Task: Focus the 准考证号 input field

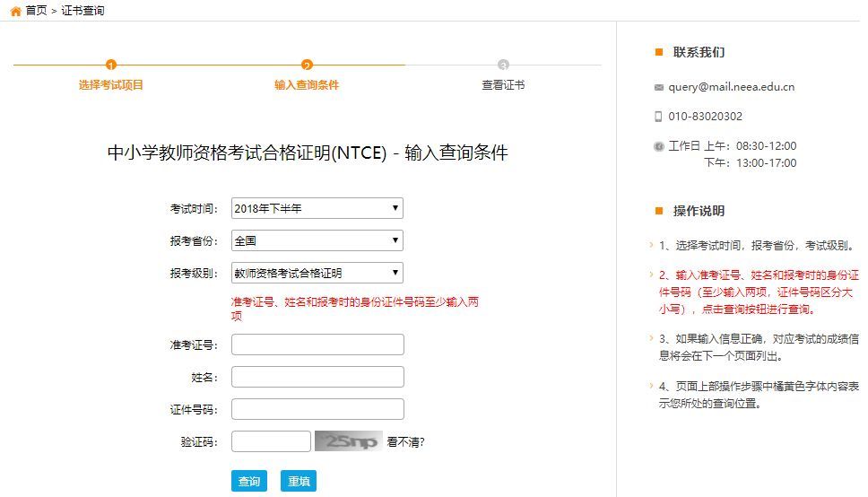Action: pyautogui.click(x=317, y=344)
